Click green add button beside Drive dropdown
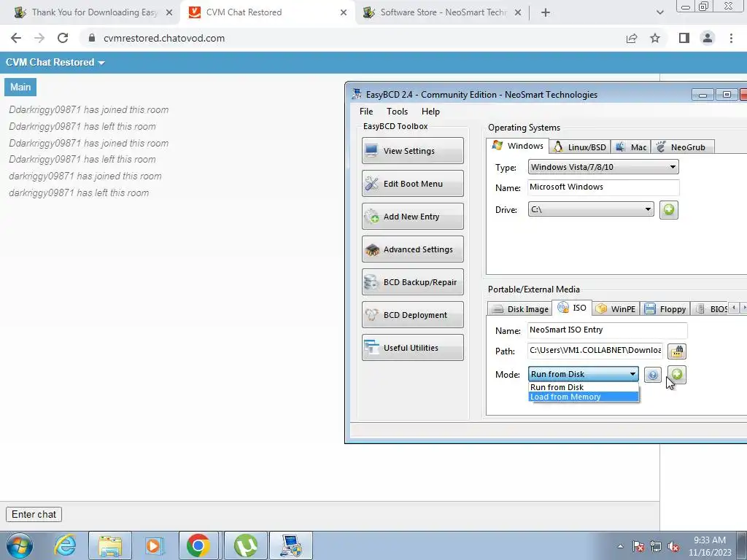Screen dimensions: 747x560 click(x=668, y=209)
